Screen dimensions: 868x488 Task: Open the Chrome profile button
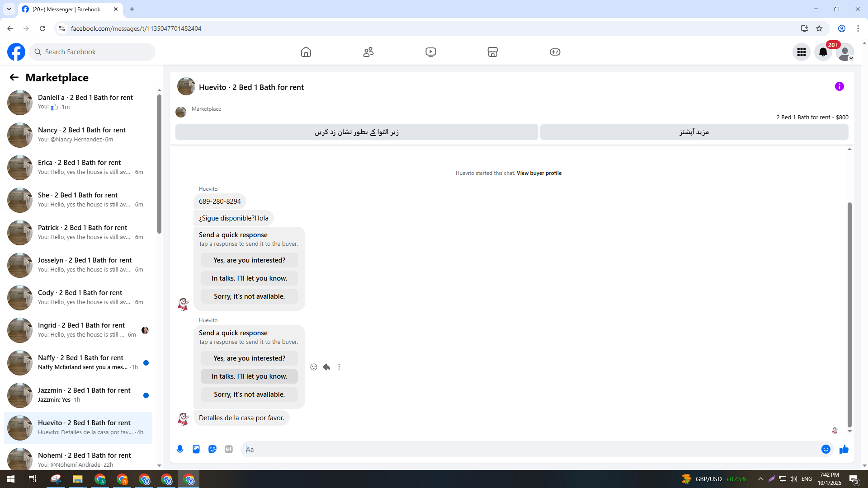[x=842, y=28]
